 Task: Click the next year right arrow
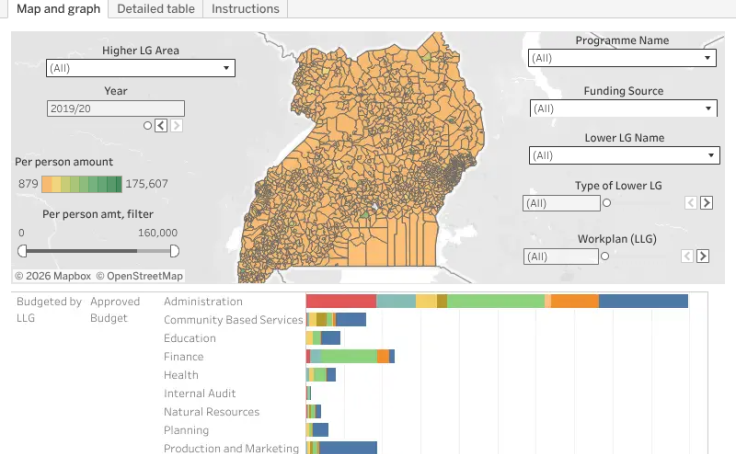[176, 126]
